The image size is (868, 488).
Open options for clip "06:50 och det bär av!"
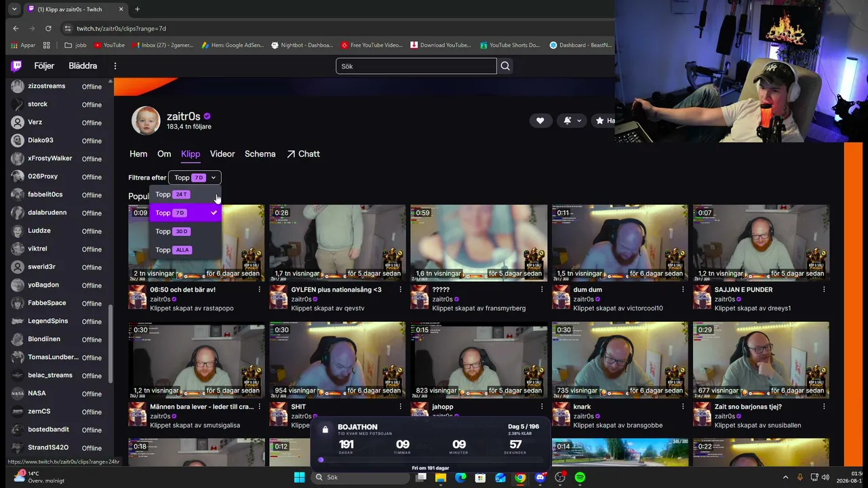(259, 289)
